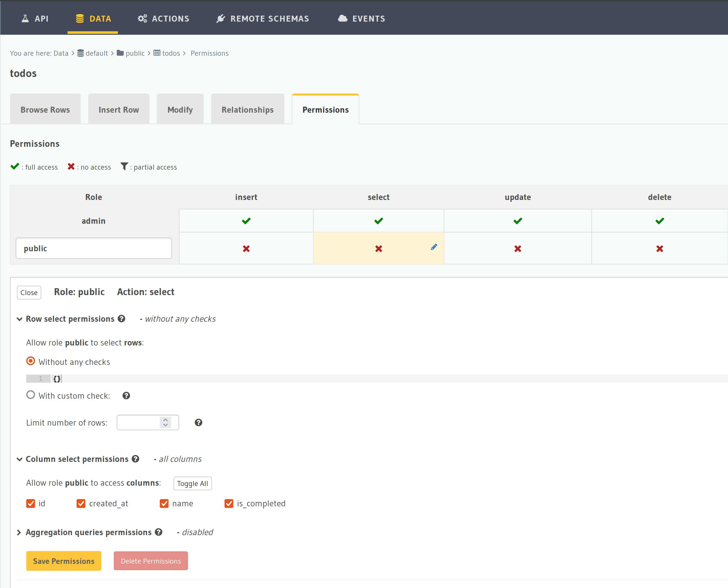Switch to the Relationships tab
728x588 pixels.
click(247, 109)
